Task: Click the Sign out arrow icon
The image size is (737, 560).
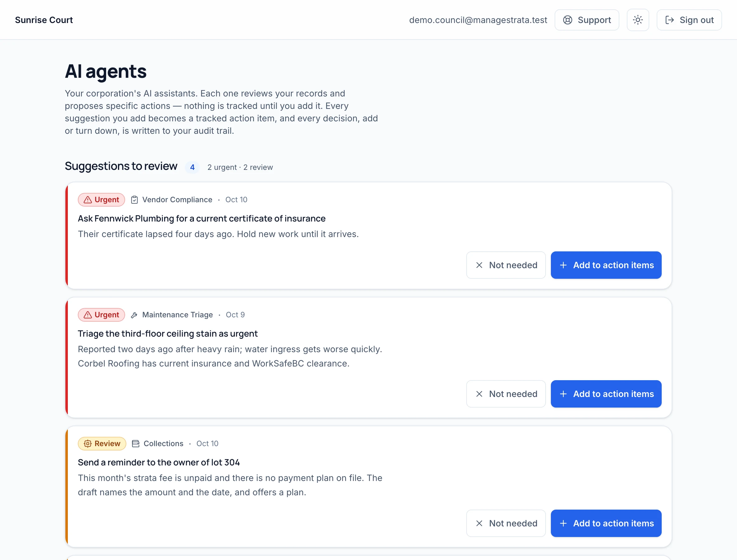Action: 669,20
